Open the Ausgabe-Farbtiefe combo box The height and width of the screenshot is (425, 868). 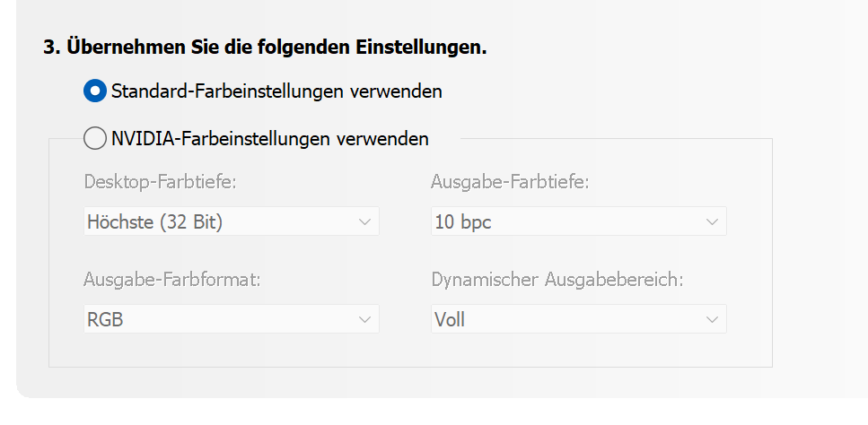point(578,222)
